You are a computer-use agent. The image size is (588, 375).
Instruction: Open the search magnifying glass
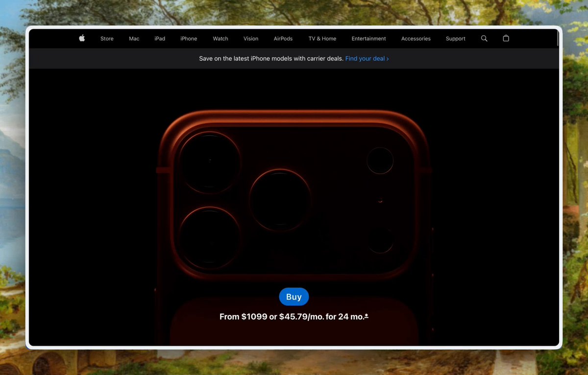click(x=484, y=38)
